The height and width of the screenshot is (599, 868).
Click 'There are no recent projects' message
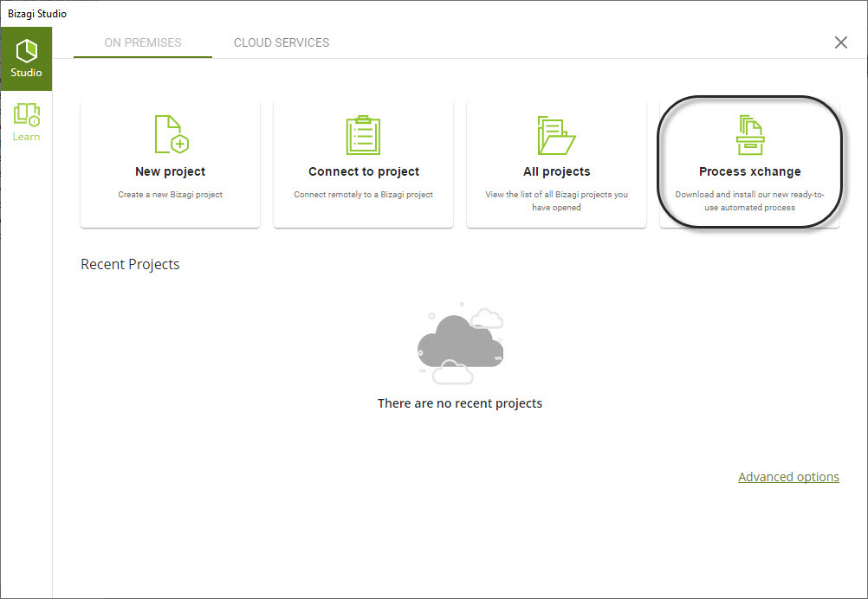click(x=459, y=403)
